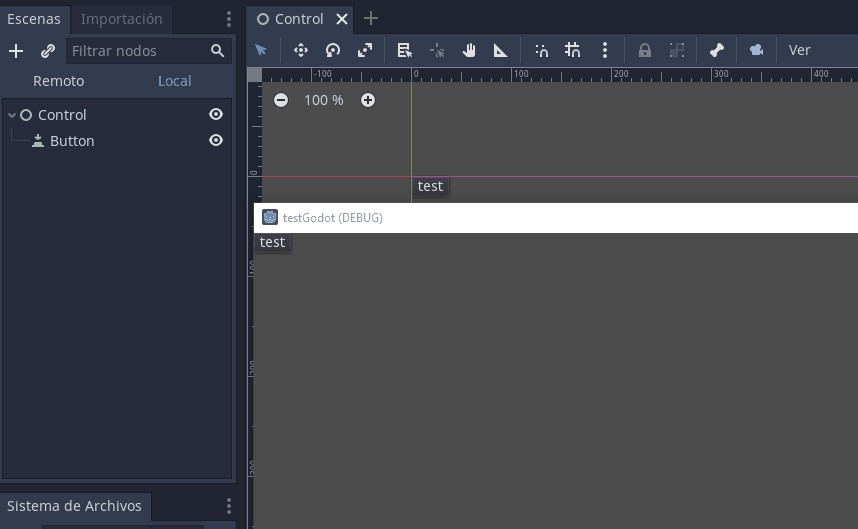Click the group children icon
Screen dimensions: 858x529
pyautogui.click(x=677, y=50)
